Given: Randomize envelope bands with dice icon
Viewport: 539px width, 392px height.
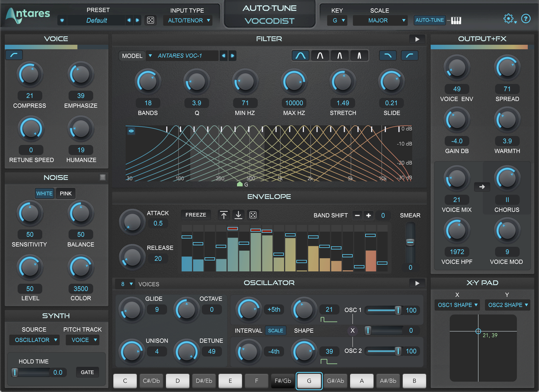Looking at the screenshot, I should [x=254, y=215].
